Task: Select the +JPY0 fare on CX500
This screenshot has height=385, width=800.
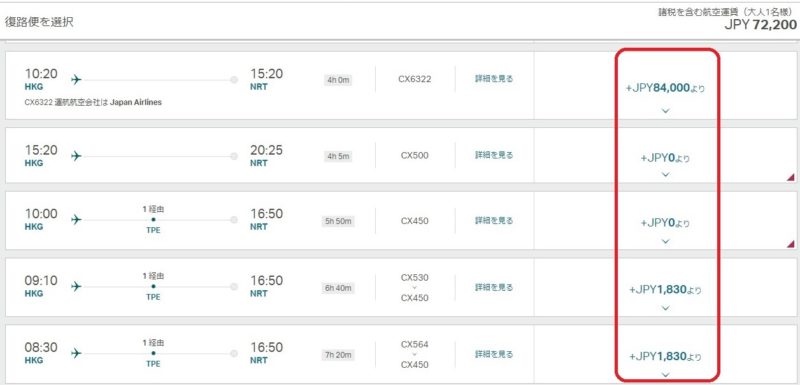Action: 665,159
